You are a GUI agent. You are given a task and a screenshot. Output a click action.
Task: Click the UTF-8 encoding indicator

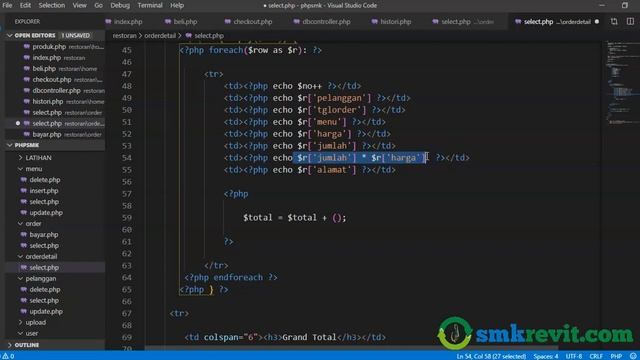click(x=573, y=356)
